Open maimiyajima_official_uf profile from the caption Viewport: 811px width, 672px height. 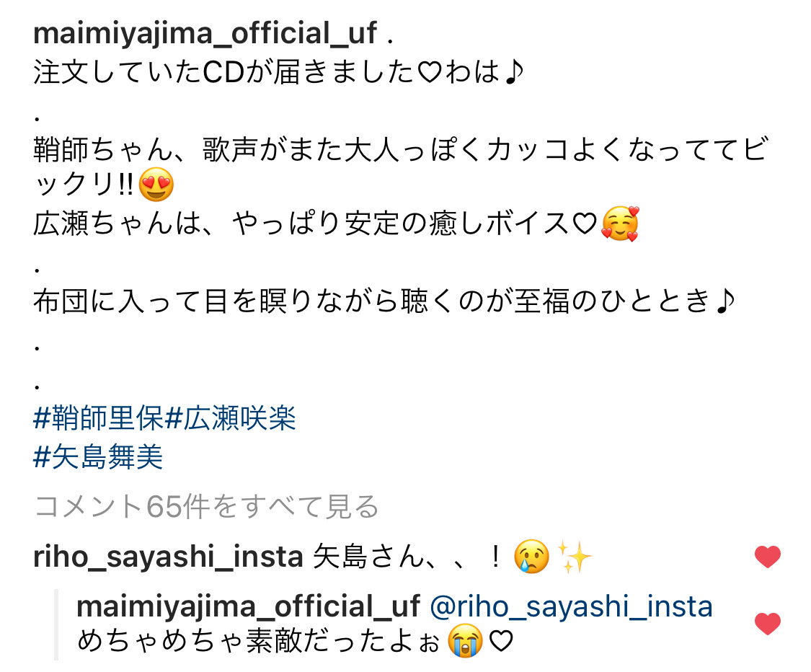coord(205,34)
